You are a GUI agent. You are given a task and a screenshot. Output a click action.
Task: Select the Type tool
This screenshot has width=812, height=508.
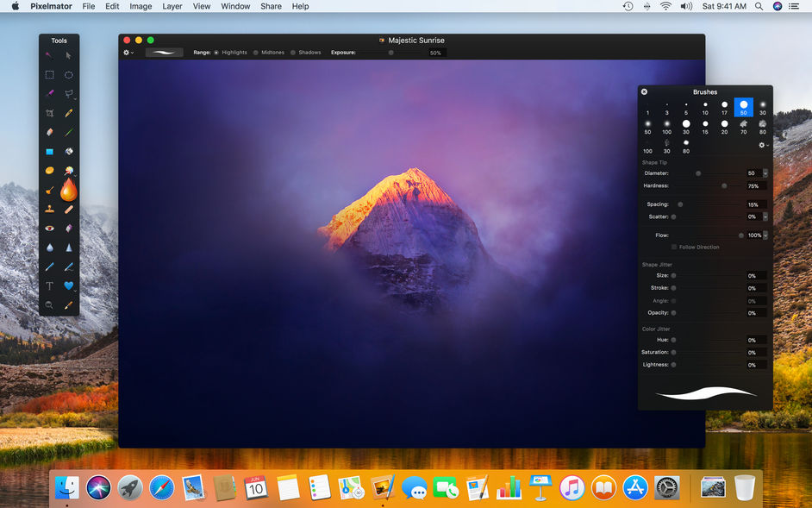coord(49,285)
